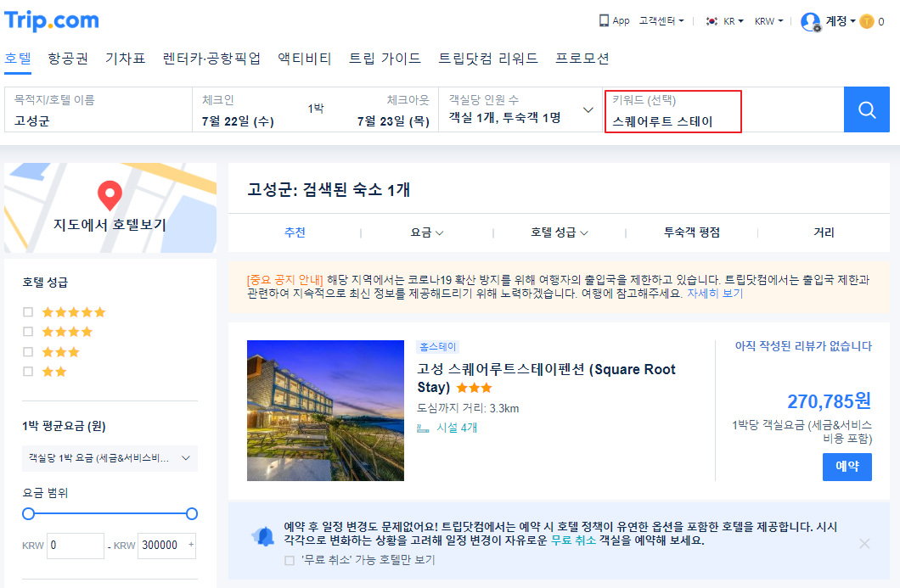Check the three-star hotel filter
Image resolution: width=900 pixels, height=588 pixels.
[x=27, y=351]
